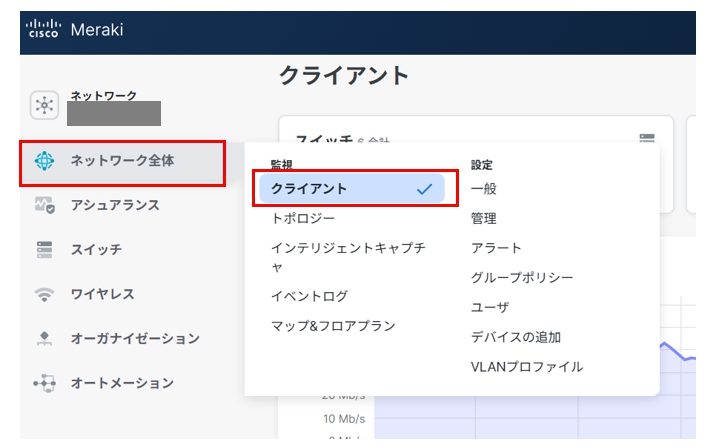Open トポロジー from the menu
The height and width of the screenshot is (448, 711).
[x=303, y=218]
